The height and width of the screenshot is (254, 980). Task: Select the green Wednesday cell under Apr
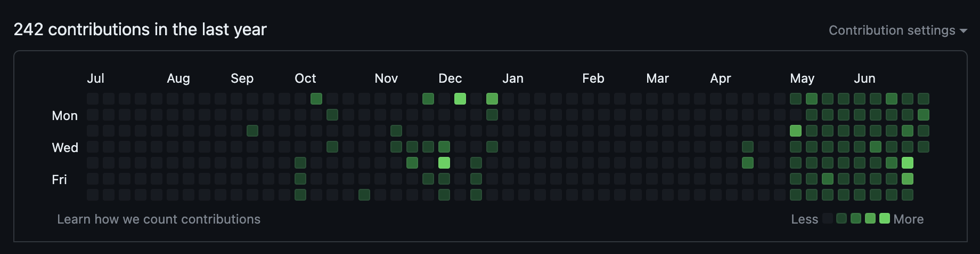748,147
